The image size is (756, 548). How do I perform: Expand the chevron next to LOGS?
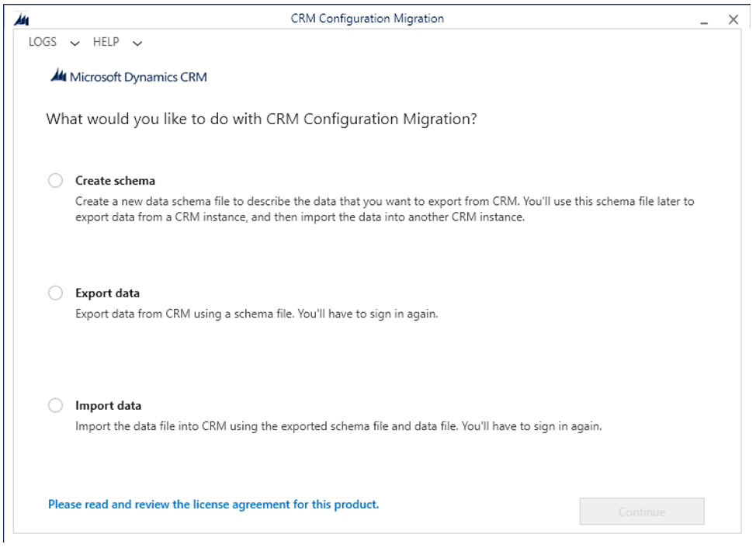[x=75, y=43]
